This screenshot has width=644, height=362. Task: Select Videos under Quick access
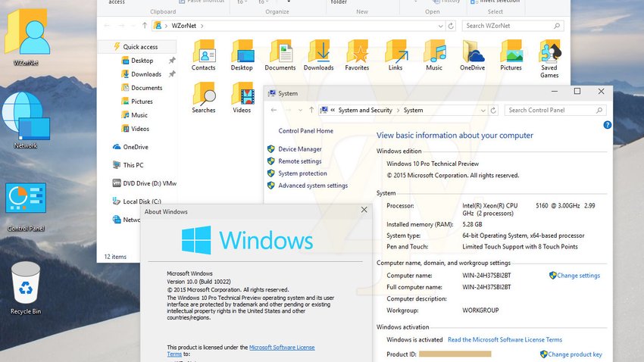coord(136,129)
